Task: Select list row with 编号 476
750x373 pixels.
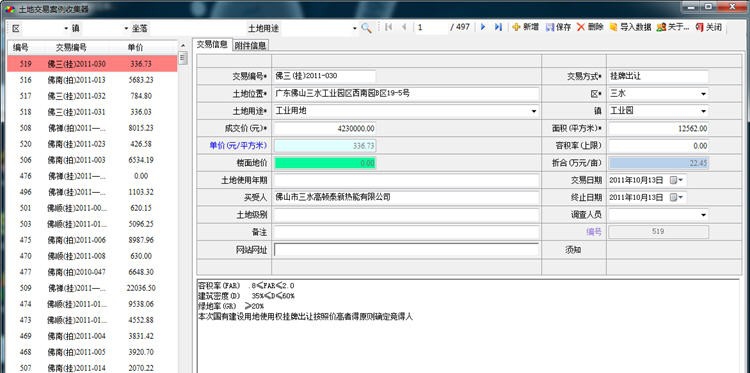Action: [x=92, y=176]
